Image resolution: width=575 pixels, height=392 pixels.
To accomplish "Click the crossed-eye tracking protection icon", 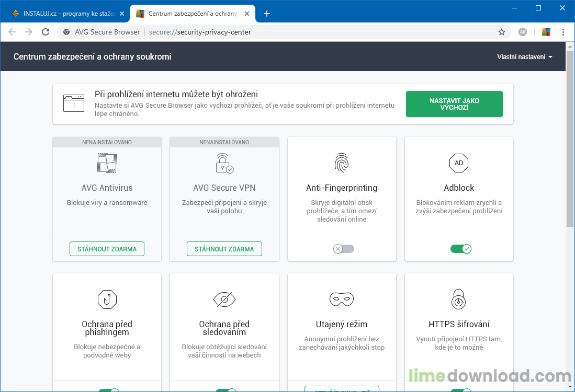I will coord(224,299).
